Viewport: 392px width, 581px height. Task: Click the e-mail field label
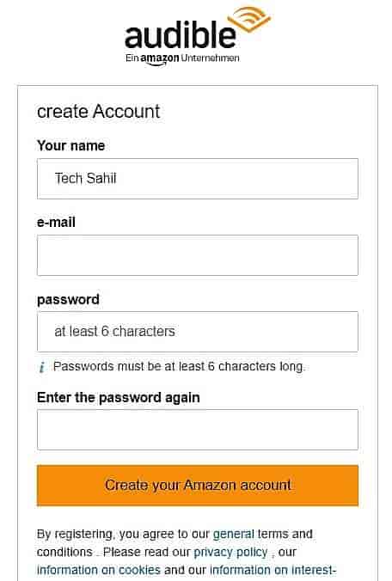coord(56,223)
